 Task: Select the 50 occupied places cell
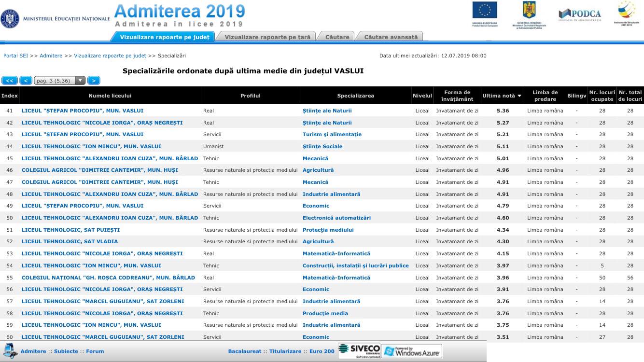pyautogui.click(x=602, y=278)
